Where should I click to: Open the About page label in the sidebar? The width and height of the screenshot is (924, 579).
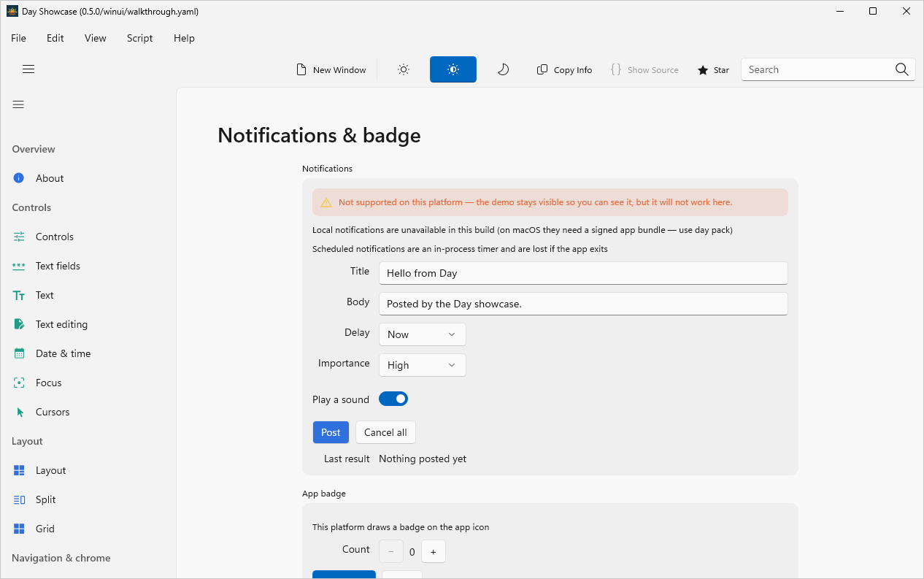point(50,178)
